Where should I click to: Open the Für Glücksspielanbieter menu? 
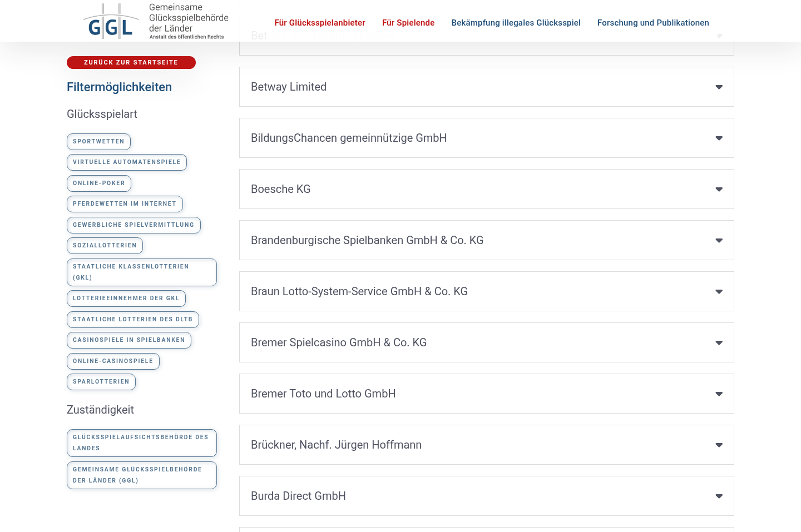tap(320, 23)
